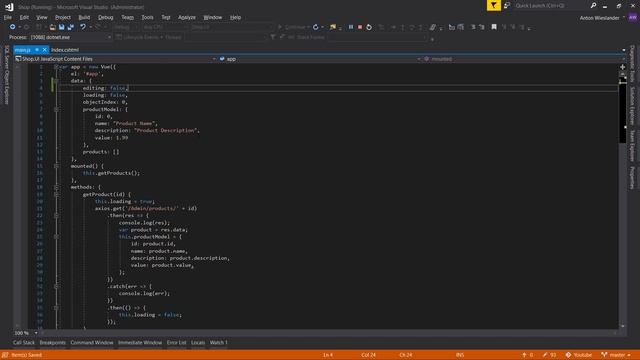Click the Save All icon
The width and height of the screenshot is (640, 360).
(71, 27)
